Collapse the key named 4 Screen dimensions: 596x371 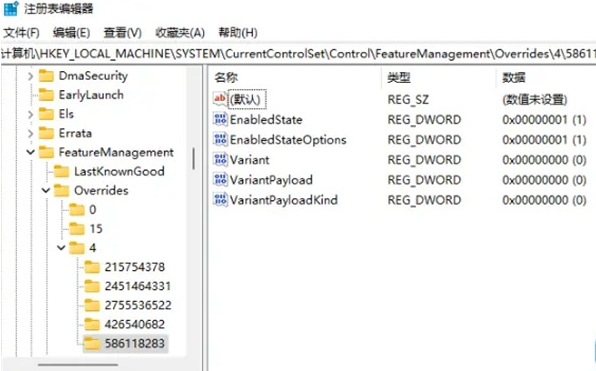click(x=61, y=248)
